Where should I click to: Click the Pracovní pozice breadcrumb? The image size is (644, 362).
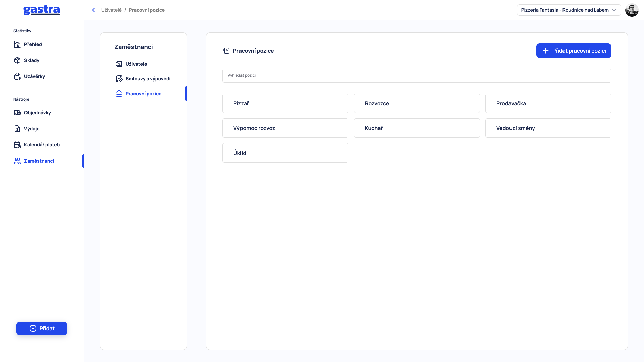[147, 10]
